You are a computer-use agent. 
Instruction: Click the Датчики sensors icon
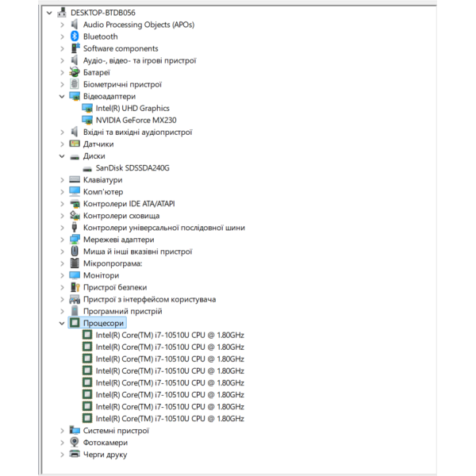[75, 144]
